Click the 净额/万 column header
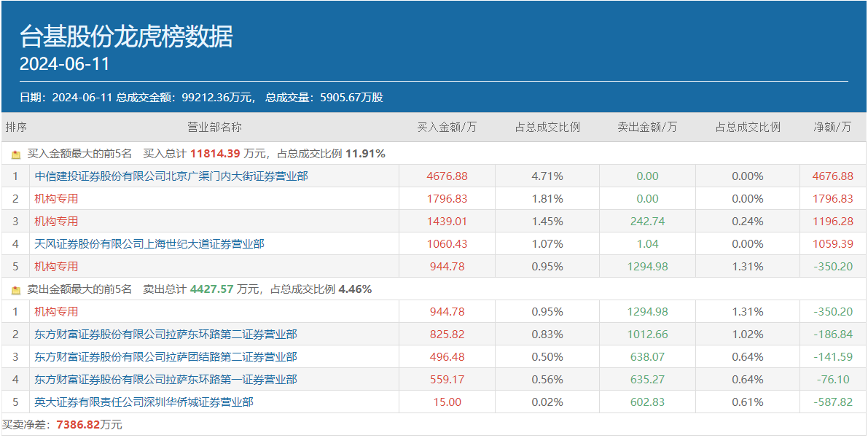The height and width of the screenshot is (438, 868). click(x=832, y=127)
